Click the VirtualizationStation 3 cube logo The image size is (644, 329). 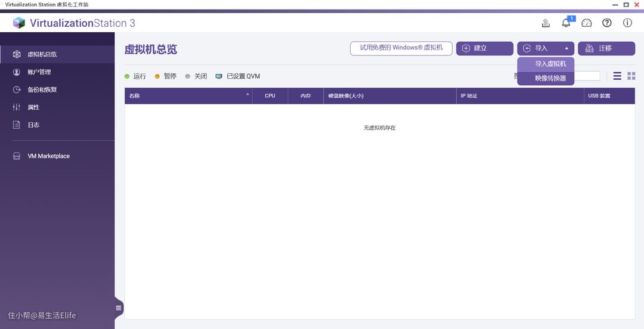pos(19,23)
